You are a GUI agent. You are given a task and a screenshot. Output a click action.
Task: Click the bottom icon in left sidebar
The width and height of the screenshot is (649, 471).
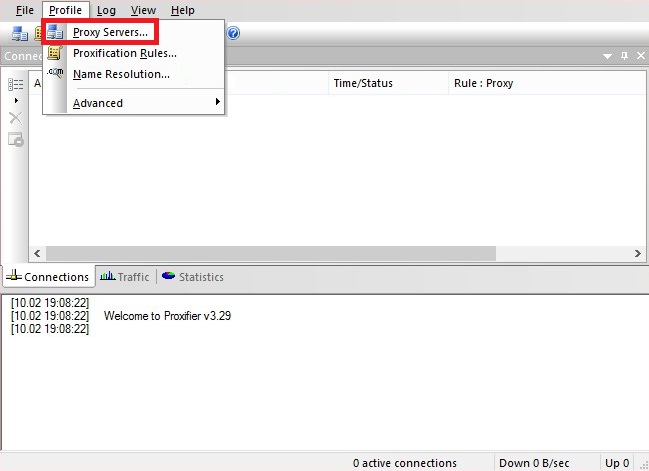(x=15, y=139)
